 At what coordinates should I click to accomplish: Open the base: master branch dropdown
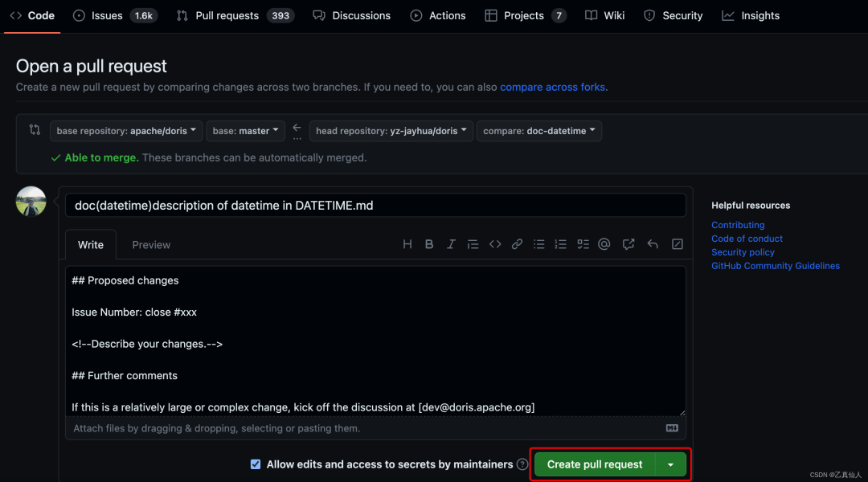pyautogui.click(x=245, y=131)
